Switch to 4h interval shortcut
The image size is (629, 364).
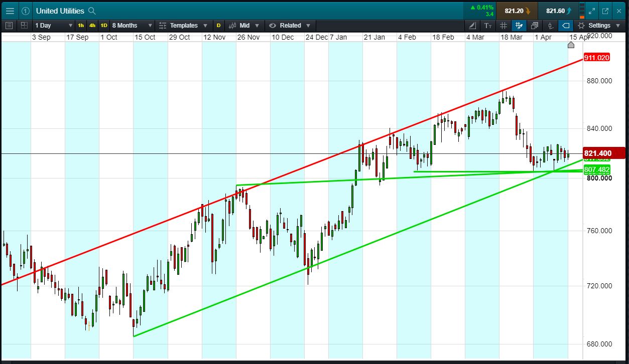(x=92, y=25)
